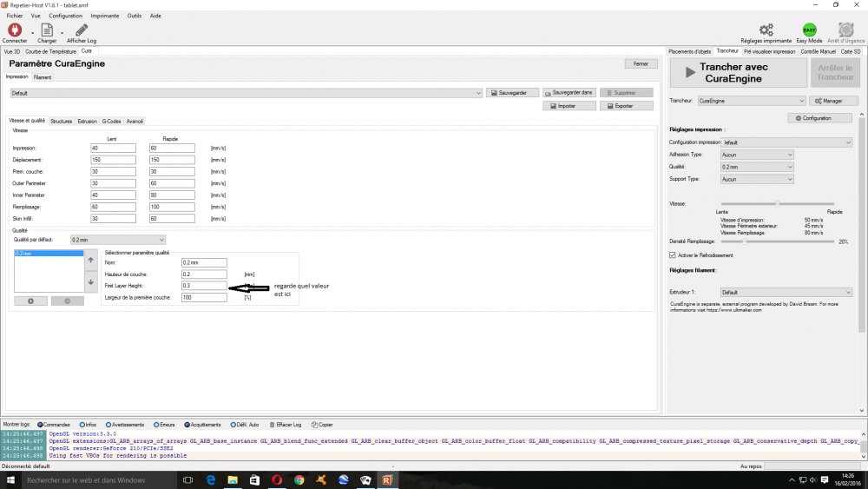Switch to the Extrusion tab
Viewport: 868px width, 489px height.
[x=87, y=121]
